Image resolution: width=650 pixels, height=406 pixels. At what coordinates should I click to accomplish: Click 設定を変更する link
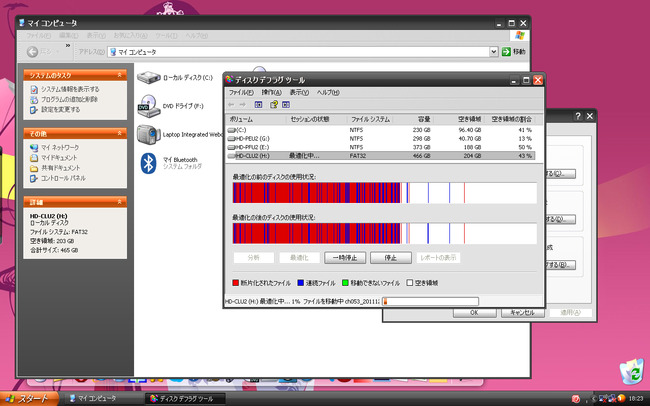(61, 110)
